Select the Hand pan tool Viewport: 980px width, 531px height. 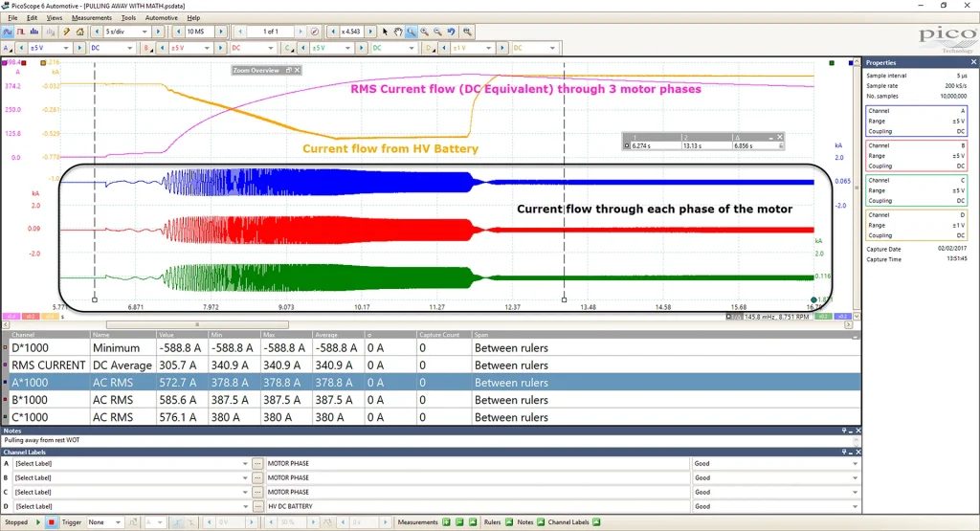[398, 32]
